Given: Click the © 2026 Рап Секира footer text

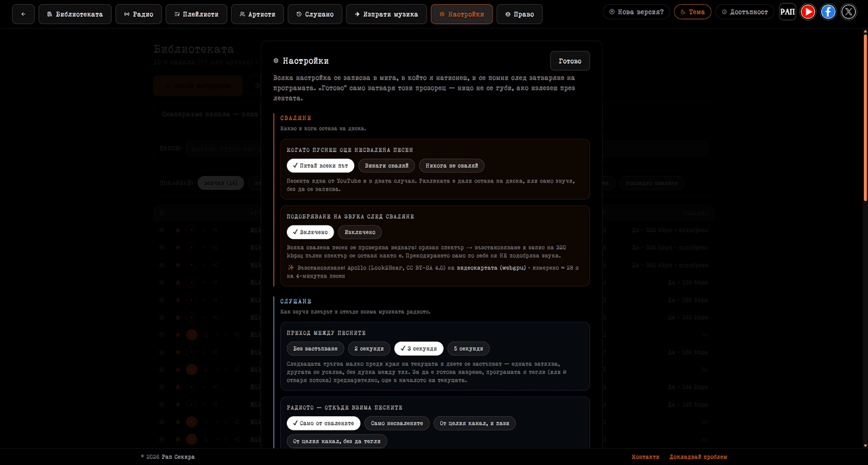Looking at the screenshot, I should (x=167, y=457).
